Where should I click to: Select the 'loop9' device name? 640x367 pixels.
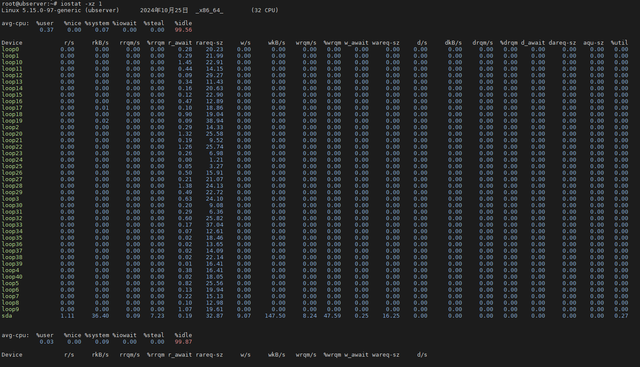(x=10, y=309)
